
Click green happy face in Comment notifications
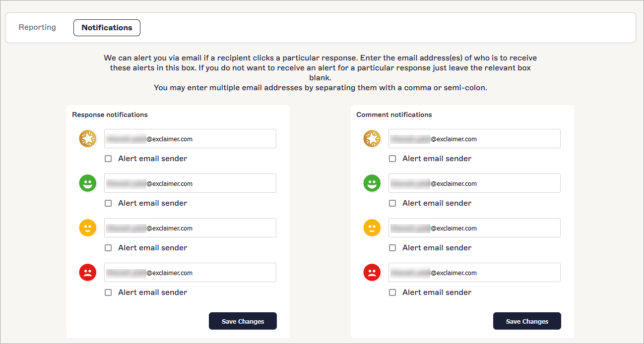click(x=372, y=183)
